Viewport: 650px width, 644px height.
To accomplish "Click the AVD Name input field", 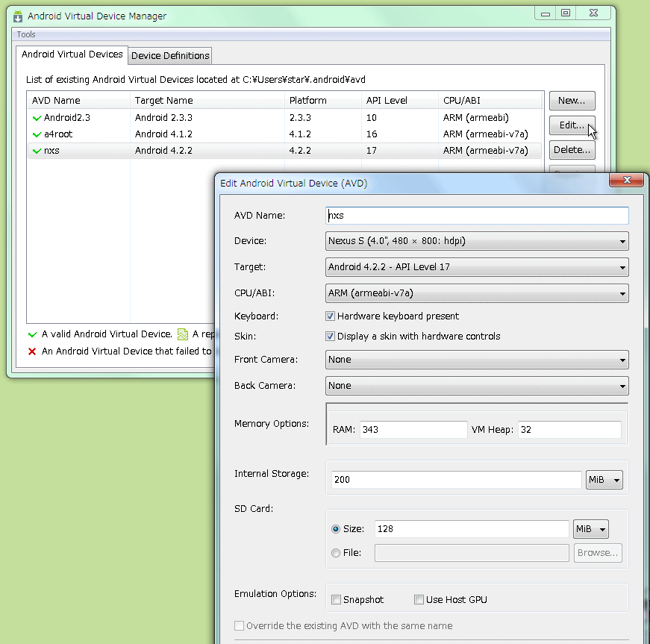I will click(x=477, y=216).
